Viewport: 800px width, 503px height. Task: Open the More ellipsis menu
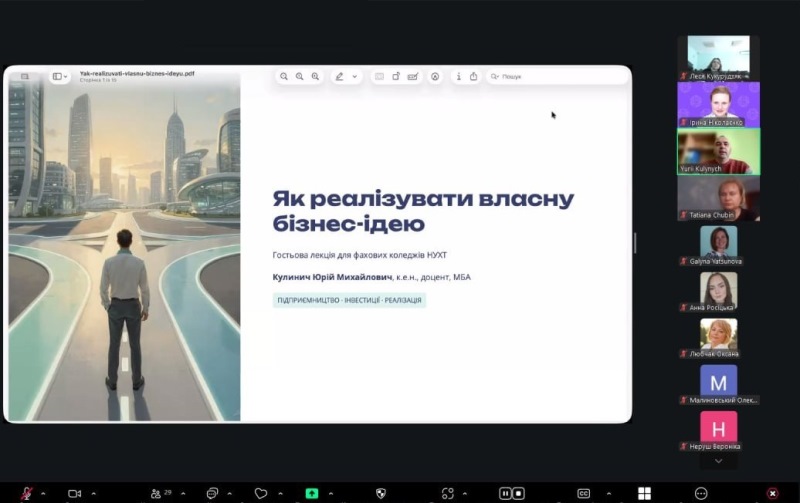[701, 493]
